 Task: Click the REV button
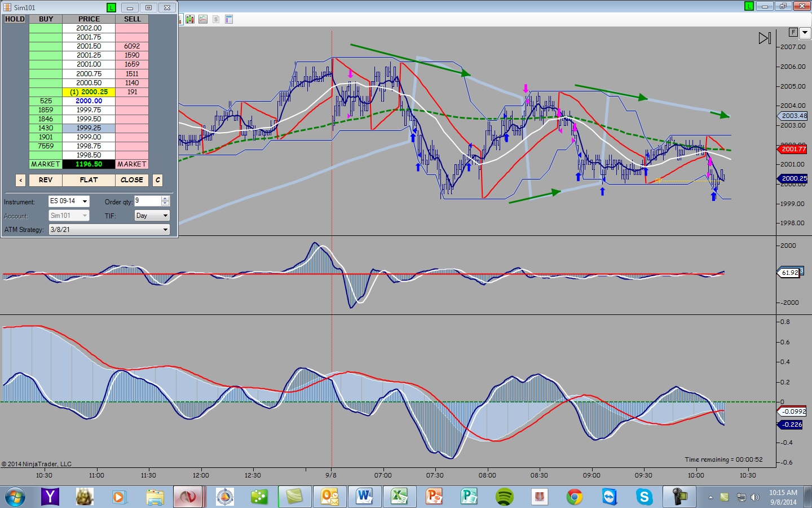coord(46,180)
